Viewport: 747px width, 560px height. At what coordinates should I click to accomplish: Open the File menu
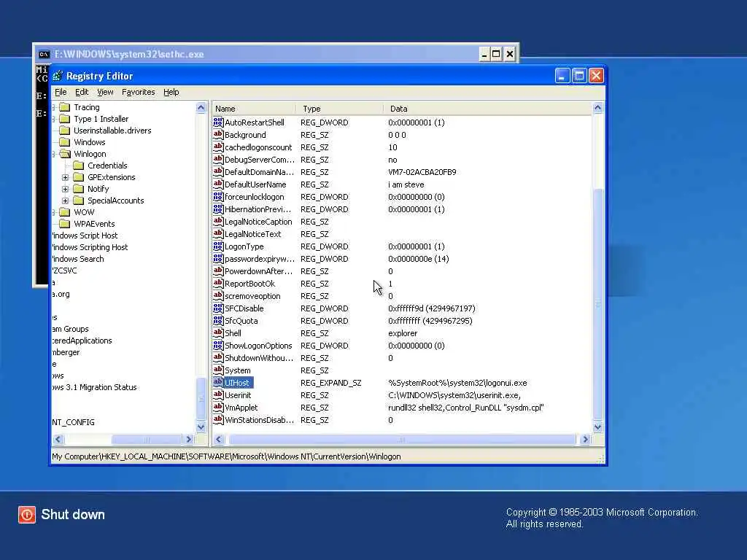click(x=61, y=92)
